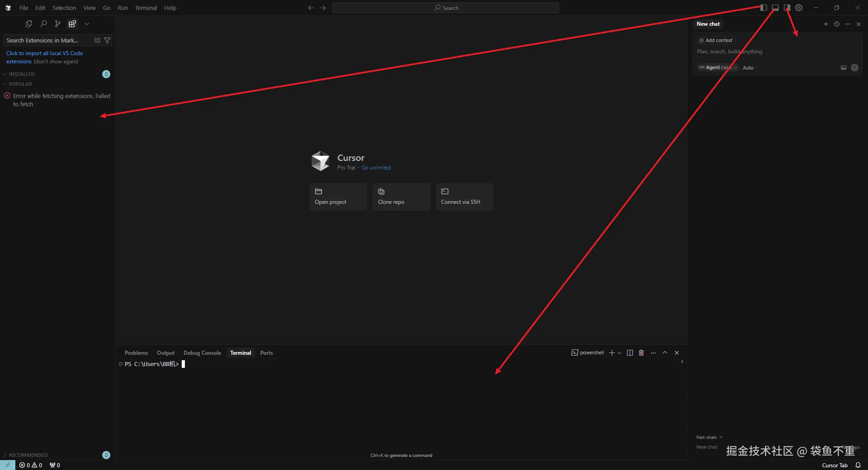Select the Extensions view icon

[x=72, y=23]
